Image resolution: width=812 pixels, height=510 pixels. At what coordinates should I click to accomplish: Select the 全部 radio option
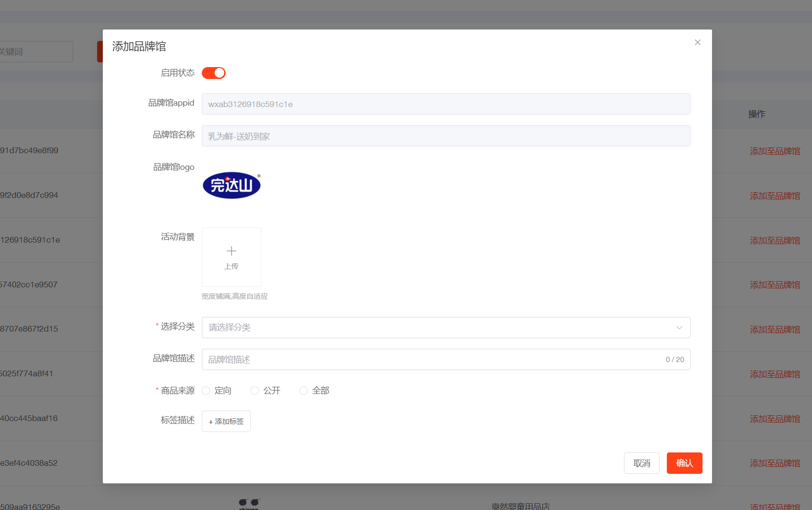tap(303, 391)
